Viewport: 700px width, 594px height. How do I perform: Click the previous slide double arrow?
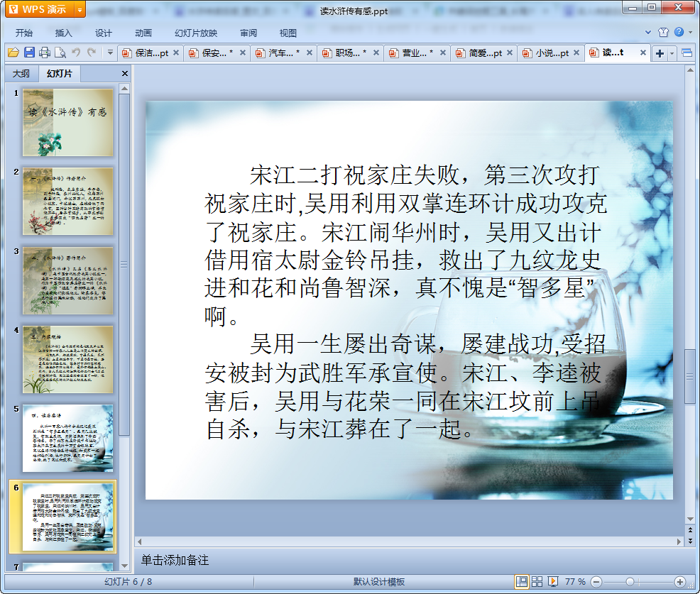(x=690, y=529)
